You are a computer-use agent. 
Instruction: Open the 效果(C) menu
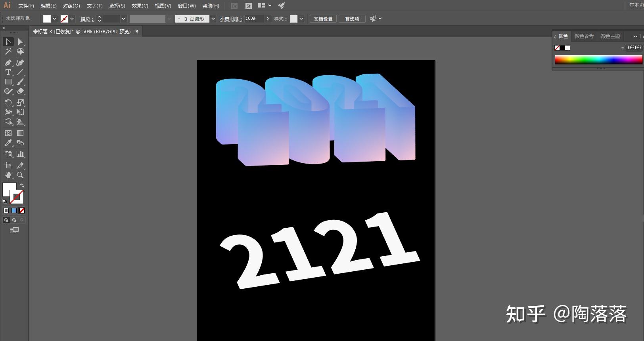click(x=140, y=6)
